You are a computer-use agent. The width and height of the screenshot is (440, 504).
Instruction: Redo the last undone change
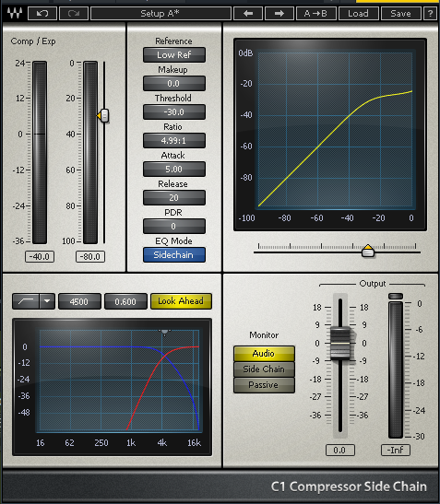pyautogui.click(x=74, y=14)
